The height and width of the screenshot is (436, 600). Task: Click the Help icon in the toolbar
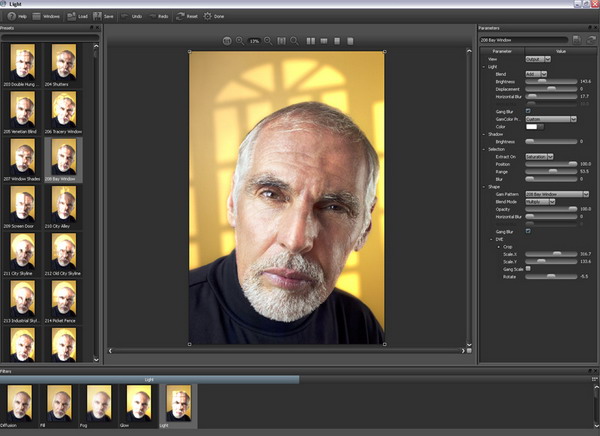10,17
